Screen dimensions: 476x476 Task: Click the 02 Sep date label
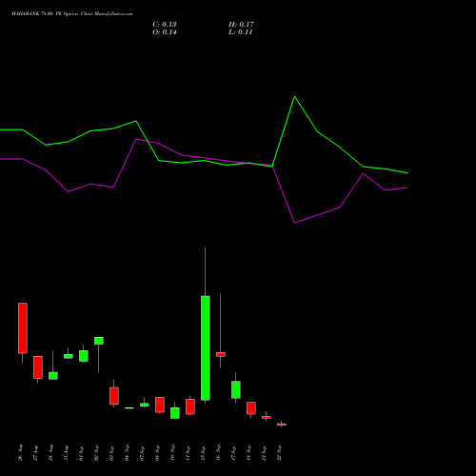(x=97, y=452)
